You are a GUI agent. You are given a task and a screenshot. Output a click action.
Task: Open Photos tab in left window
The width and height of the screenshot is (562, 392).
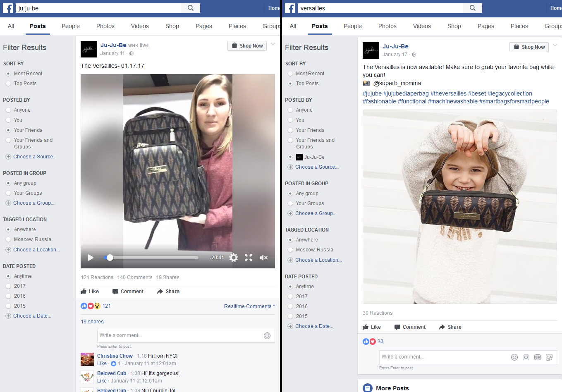[x=105, y=26]
